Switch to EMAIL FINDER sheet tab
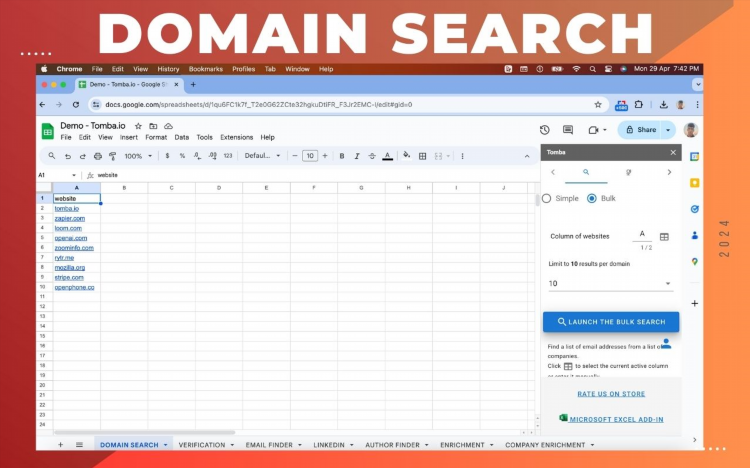Viewport: 750px width, 468px height. pos(269,445)
